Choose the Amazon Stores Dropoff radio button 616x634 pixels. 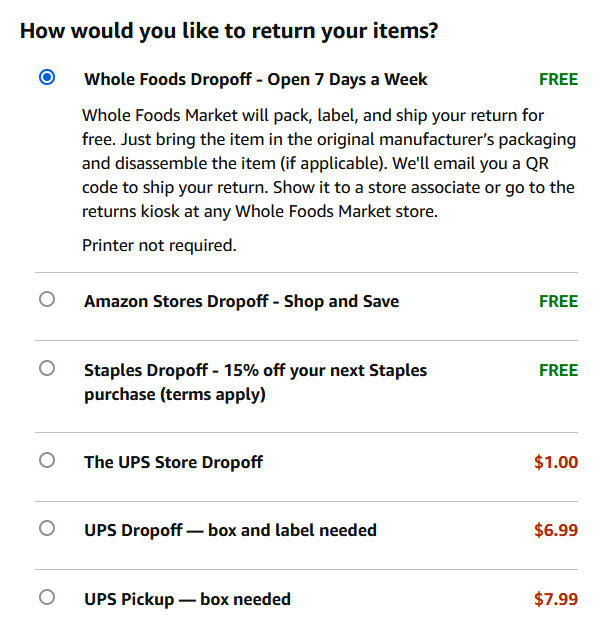click(47, 299)
